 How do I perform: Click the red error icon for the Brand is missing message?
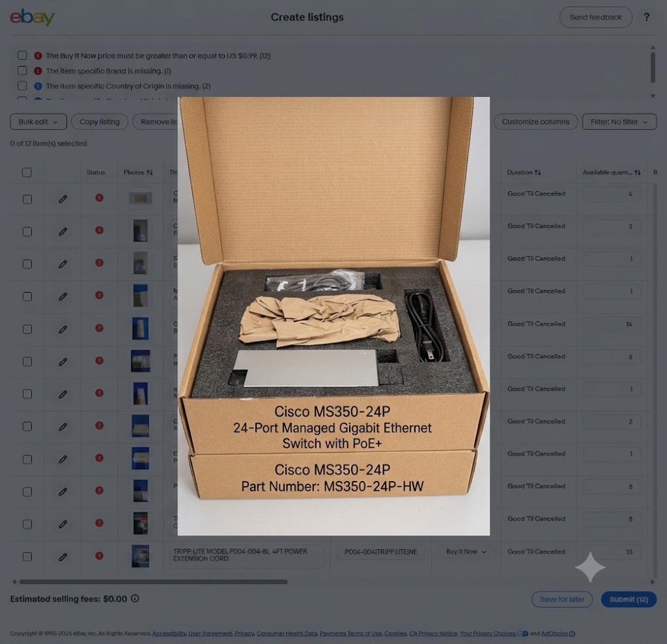[38, 70]
